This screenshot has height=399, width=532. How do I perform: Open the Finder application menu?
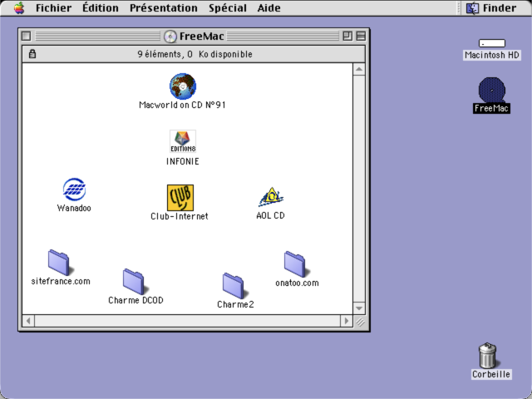tap(491, 7)
